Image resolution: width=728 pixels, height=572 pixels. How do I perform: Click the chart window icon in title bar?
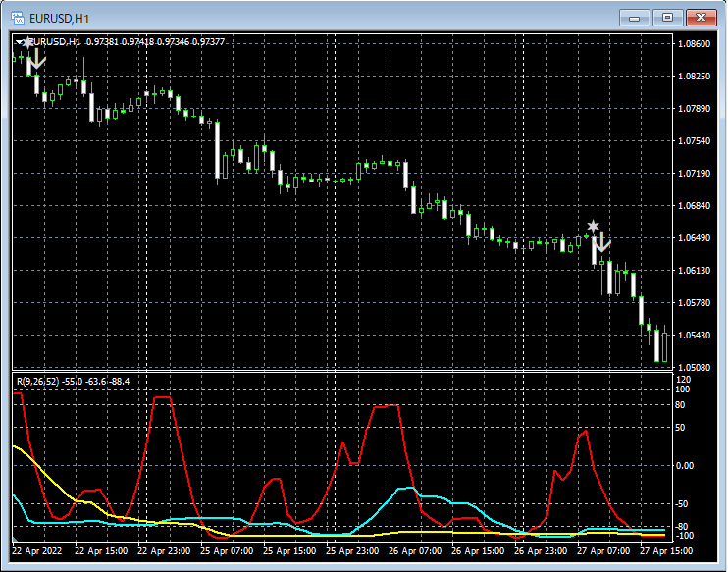click(18, 17)
